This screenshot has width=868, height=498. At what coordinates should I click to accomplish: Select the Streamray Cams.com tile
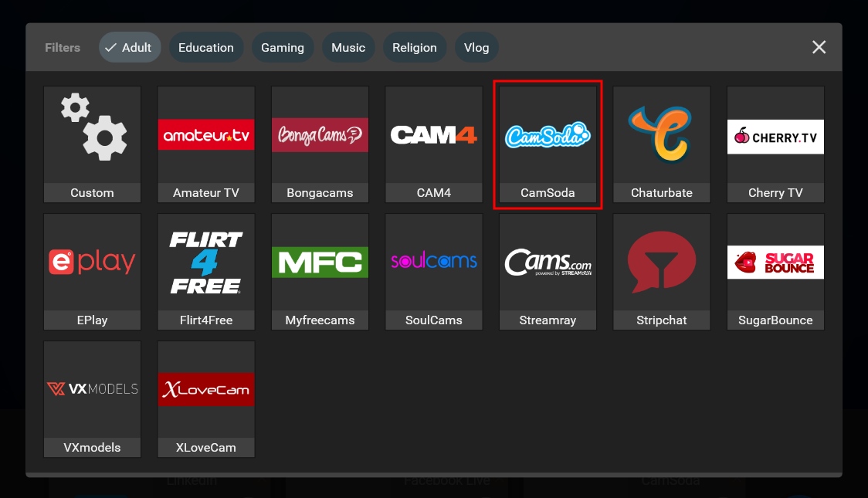click(x=548, y=271)
